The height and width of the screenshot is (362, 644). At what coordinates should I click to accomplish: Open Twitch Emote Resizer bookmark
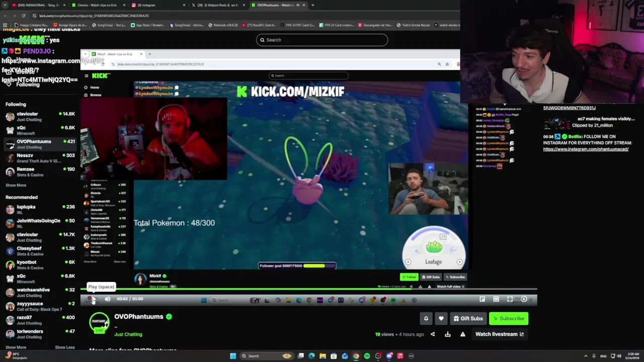click(413, 25)
